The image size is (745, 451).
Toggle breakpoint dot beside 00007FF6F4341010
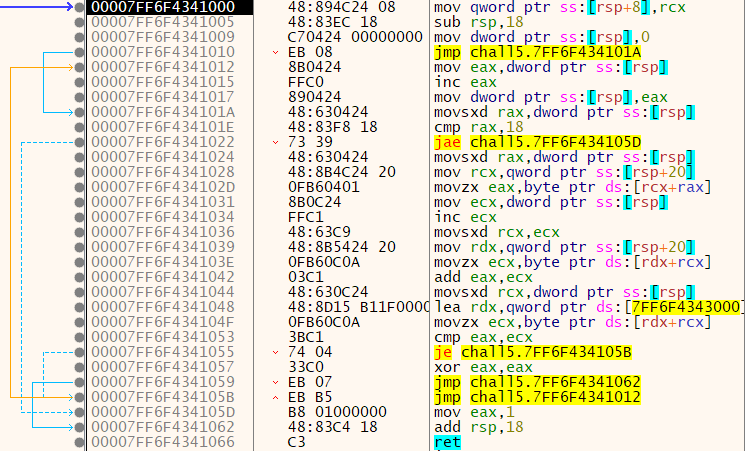79,52
